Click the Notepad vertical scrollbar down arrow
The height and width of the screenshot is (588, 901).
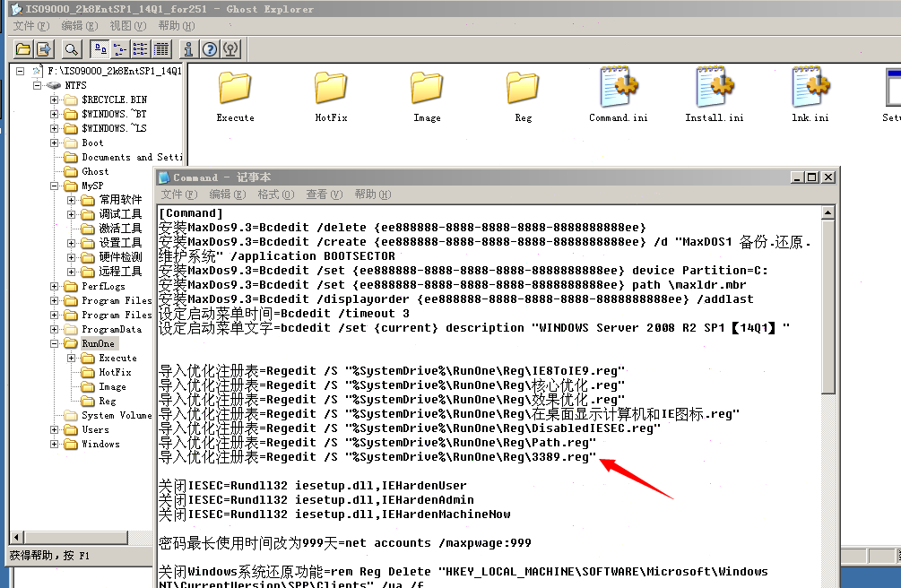tap(828, 581)
